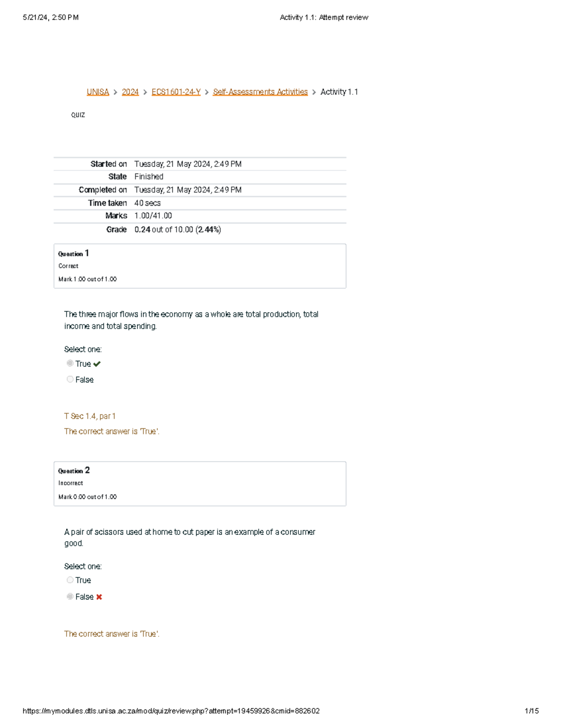Select True radio for Question 2
The image size is (563, 728).
click(x=70, y=580)
